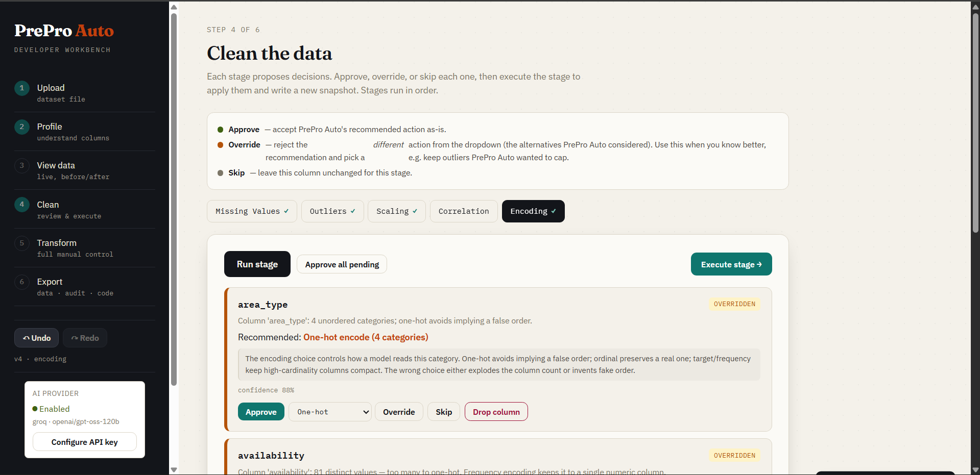Switch to Missing Values tab
This screenshot has height=475, width=980.
pyautogui.click(x=252, y=211)
